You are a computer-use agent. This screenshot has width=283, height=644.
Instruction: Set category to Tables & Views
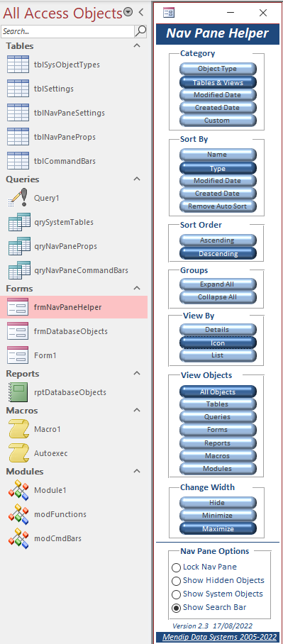click(x=218, y=82)
